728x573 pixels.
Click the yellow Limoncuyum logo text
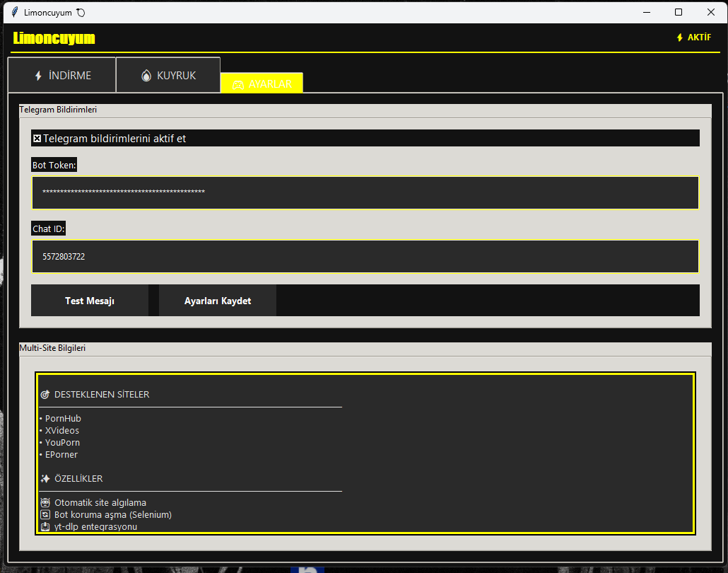pos(54,38)
